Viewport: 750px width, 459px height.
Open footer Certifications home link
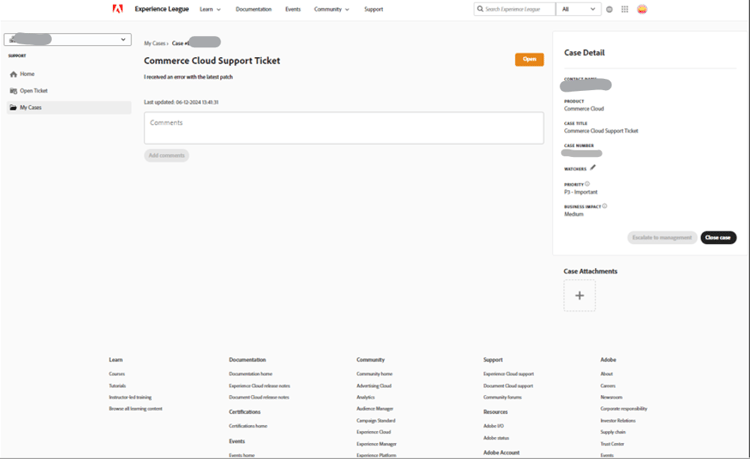248,426
